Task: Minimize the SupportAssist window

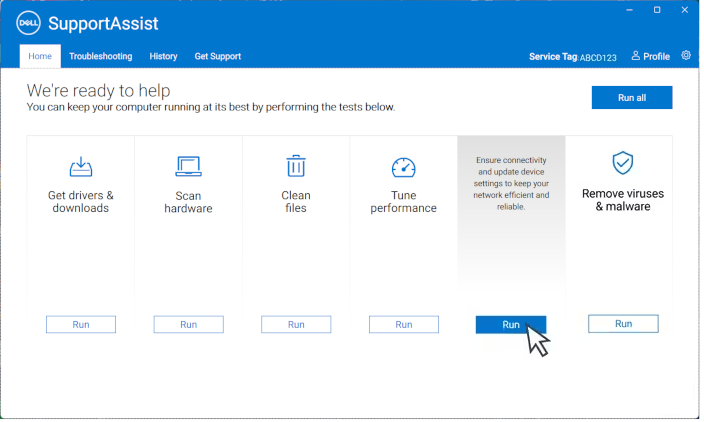Action: (x=629, y=10)
